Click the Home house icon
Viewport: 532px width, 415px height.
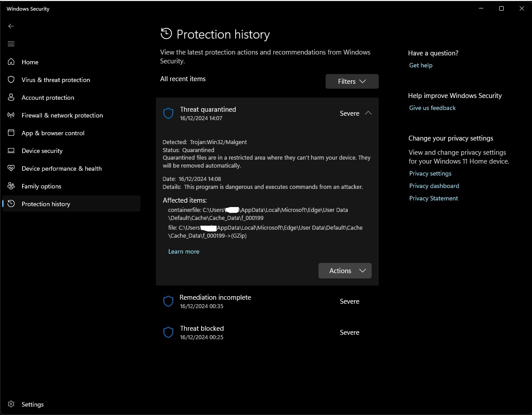click(11, 62)
